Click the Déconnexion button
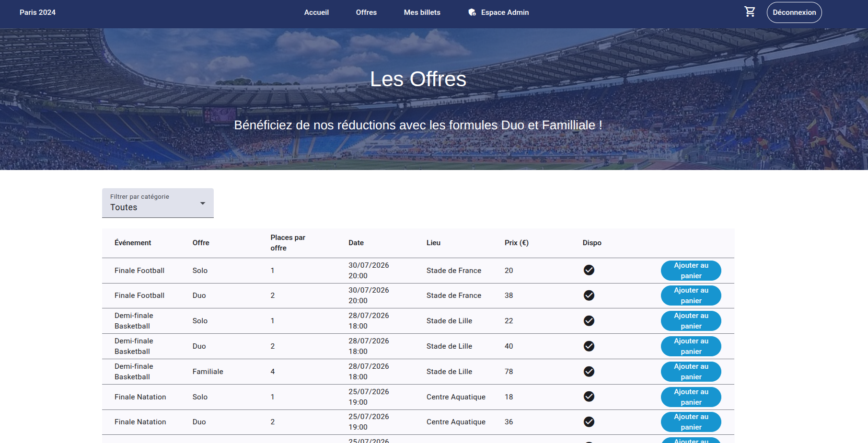The width and height of the screenshot is (868, 443). click(x=794, y=12)
